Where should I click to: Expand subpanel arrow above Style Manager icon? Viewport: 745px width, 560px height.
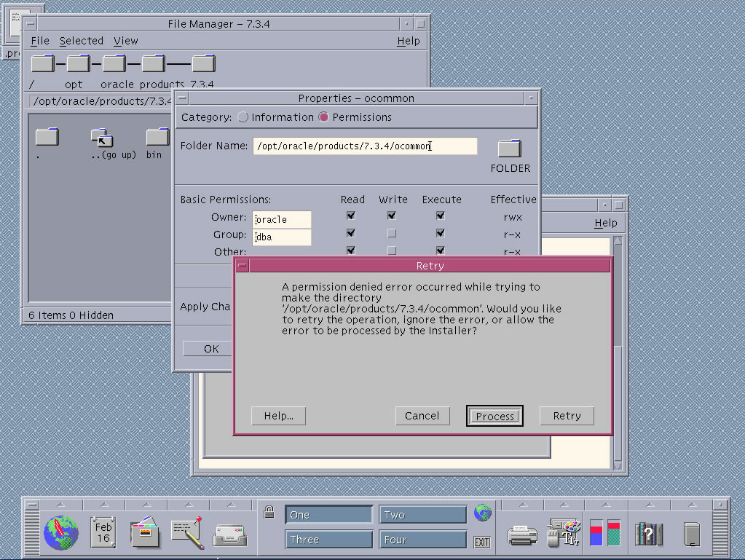[564, 505]
